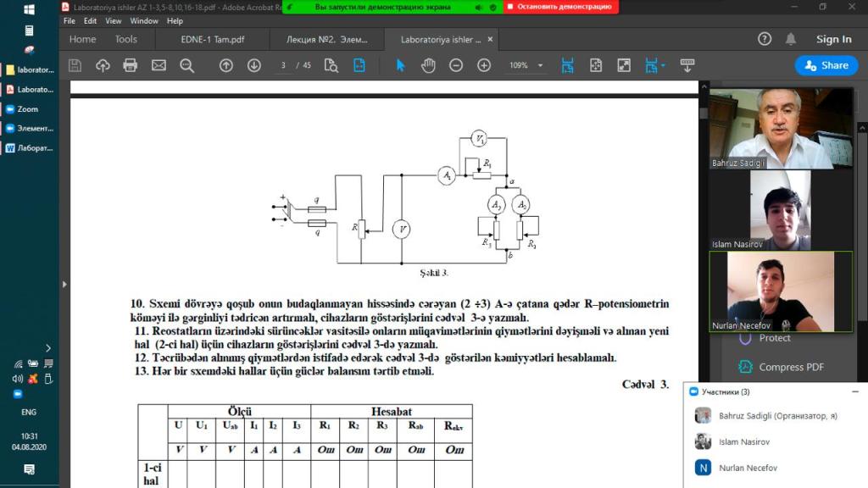
Task: Click the Zoom in plus icon
Action: (484, 65)
